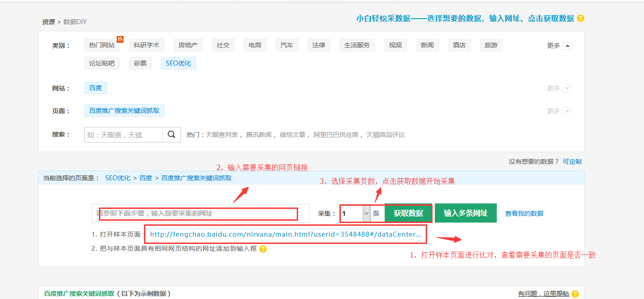This screenshot has width=644, height=299.
Task: Select the 视频 category
Action: 395,45
